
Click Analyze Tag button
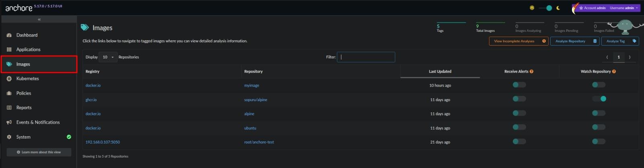click(620, 41)
